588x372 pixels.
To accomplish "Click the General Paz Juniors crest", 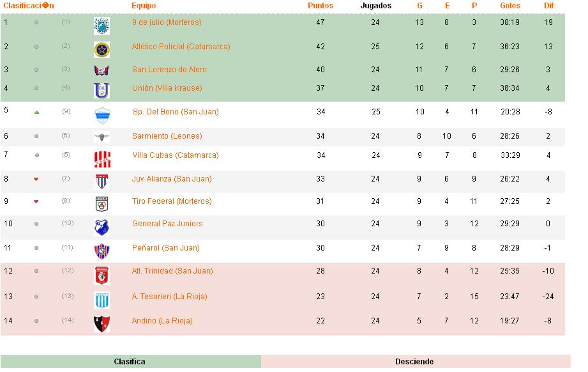I will pyautogui.click(x=102, y=226).
